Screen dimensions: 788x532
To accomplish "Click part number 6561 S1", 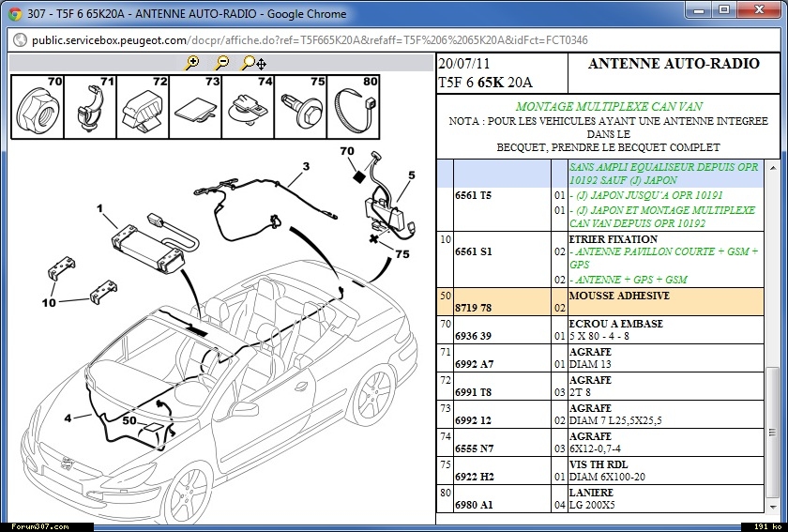I will 473,251.
